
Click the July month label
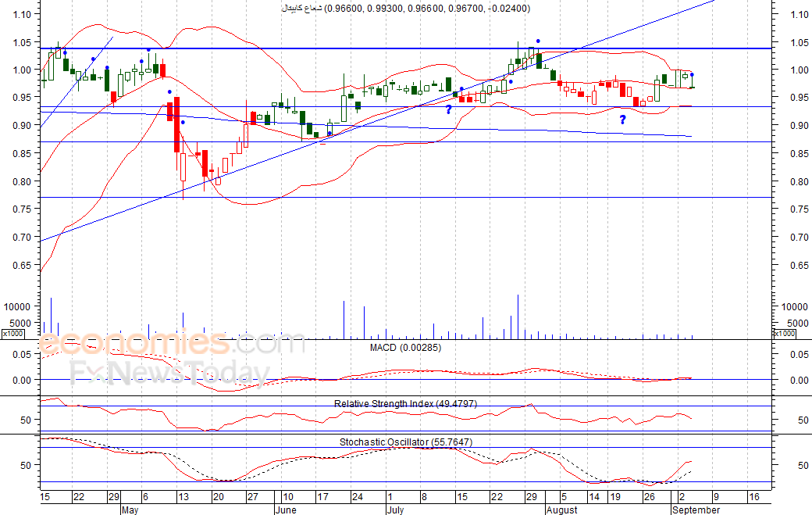tap(395, 510)
